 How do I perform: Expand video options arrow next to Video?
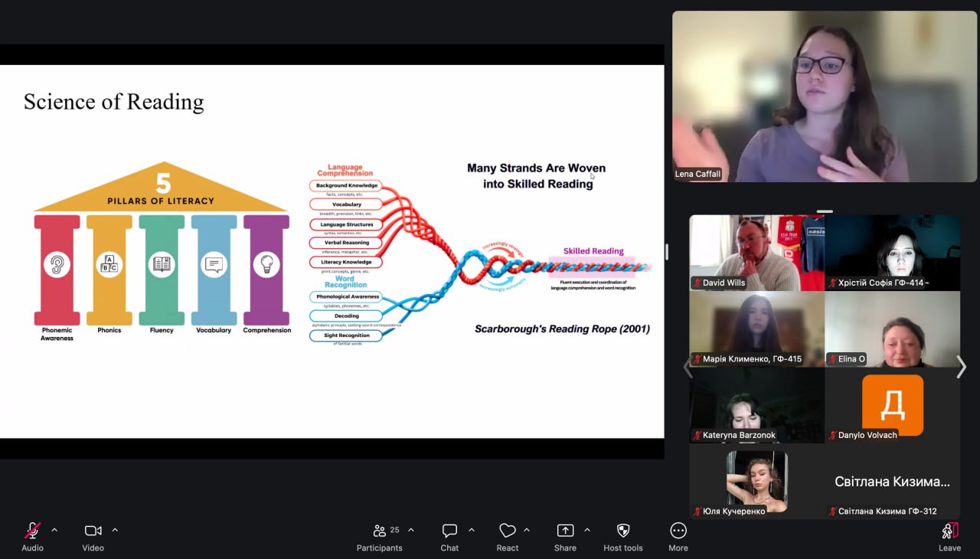(115, 530)
